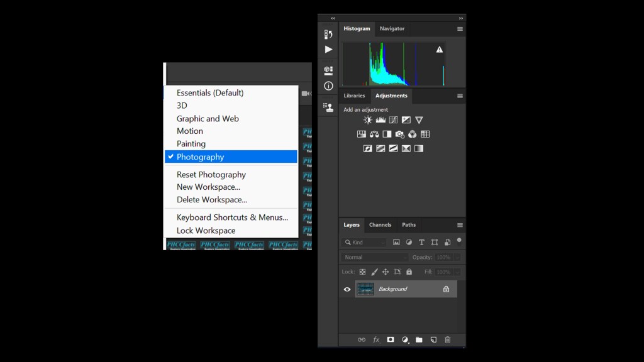Hide the Background layer with eye icon

coord(347,289)
